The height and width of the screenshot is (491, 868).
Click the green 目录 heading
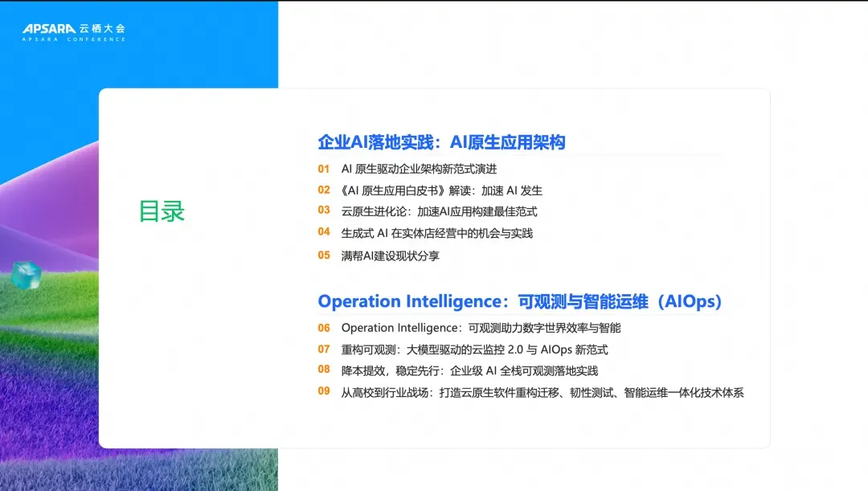tap(162, 211)
